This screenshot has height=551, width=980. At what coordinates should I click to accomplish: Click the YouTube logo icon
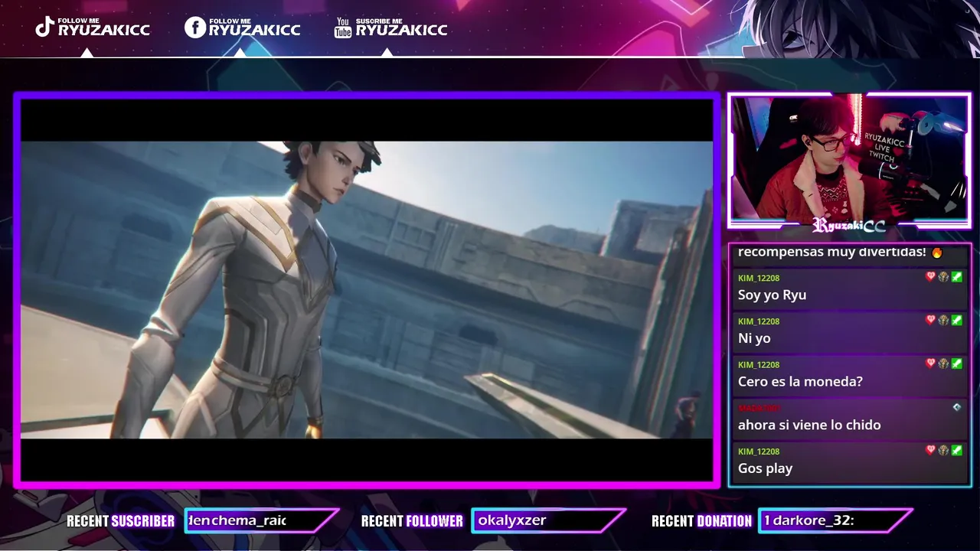coord(343,28)
